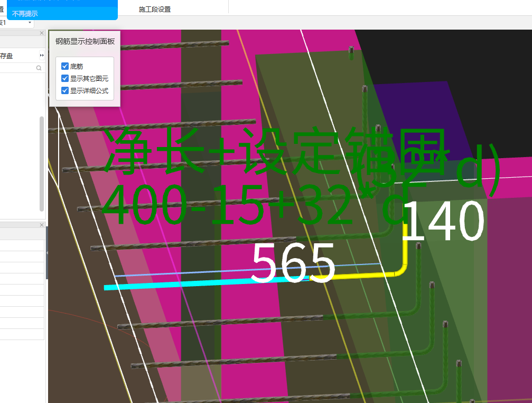This screenshot has width=532, height=403.
Task: Uncheck the 底筋 checkbox
Action: [x=65, y=66]
